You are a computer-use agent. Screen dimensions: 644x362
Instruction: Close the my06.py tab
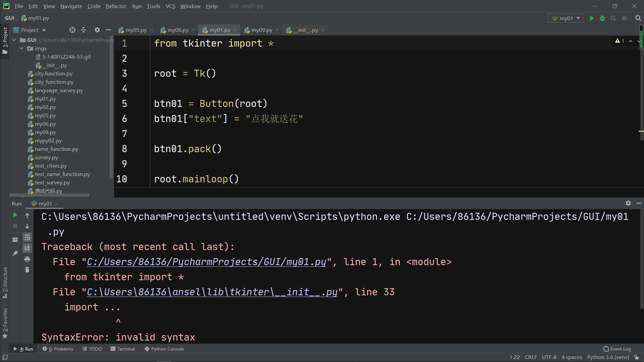(193, 30)
